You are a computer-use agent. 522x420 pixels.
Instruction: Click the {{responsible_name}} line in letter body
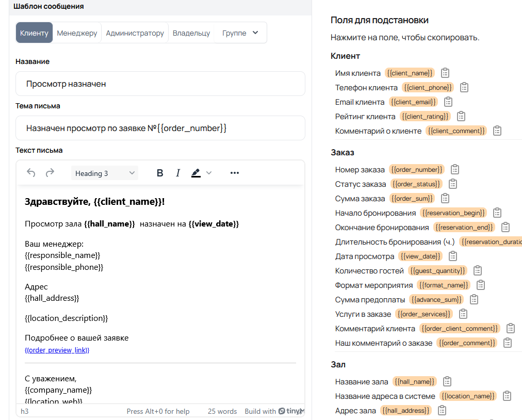(x=62, y=255)
